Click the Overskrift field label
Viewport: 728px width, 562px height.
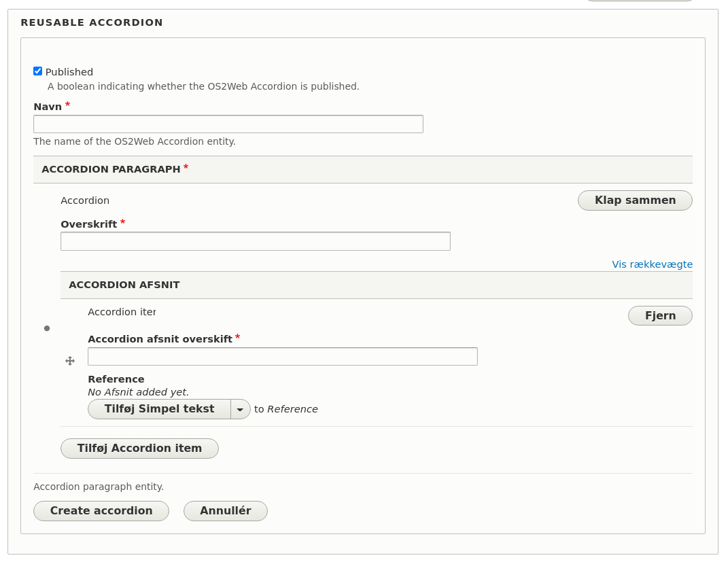[x=89, y=224]
